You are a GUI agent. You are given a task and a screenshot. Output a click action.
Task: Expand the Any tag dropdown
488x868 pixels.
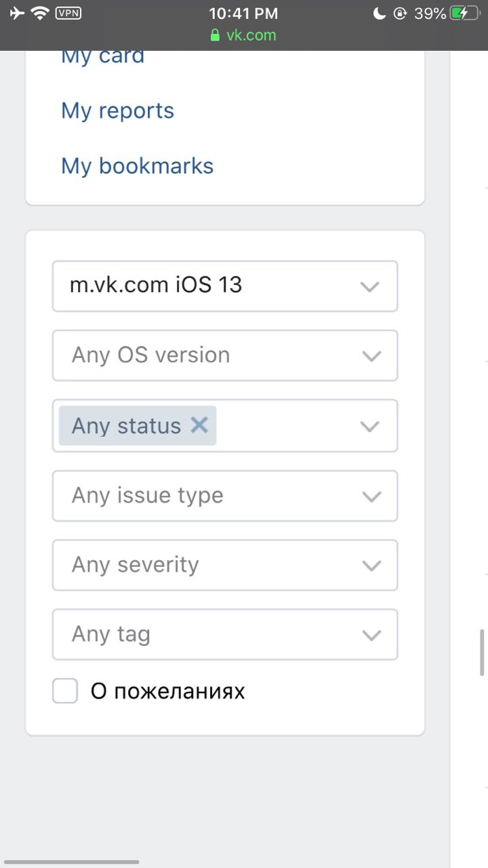tap(225, 634)
